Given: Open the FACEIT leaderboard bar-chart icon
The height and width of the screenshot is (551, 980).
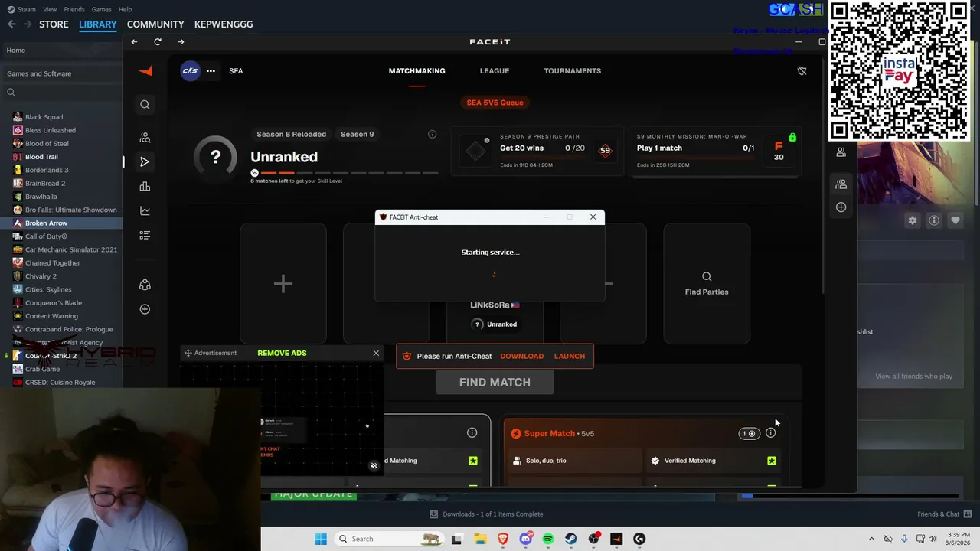Looking at the screenshot, I should coord(145,187).
